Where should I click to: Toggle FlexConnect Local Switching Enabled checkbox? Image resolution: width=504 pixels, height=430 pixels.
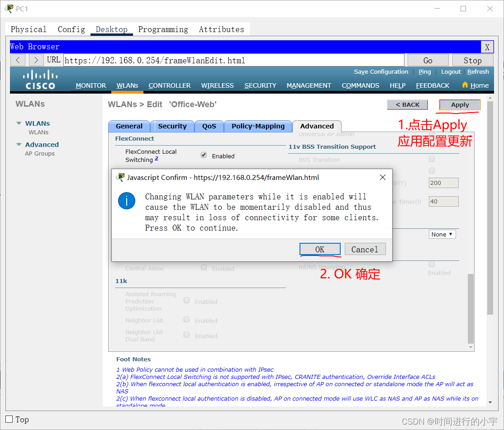point(204,155)
